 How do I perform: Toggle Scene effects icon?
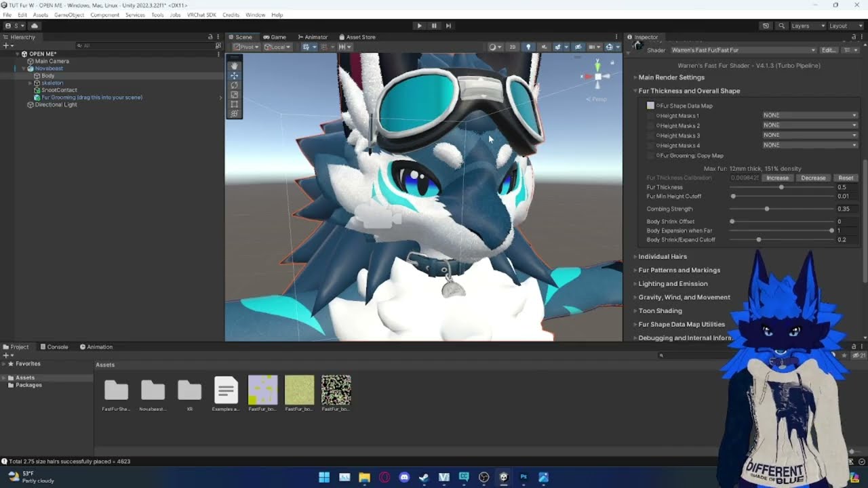click(559, 47)
